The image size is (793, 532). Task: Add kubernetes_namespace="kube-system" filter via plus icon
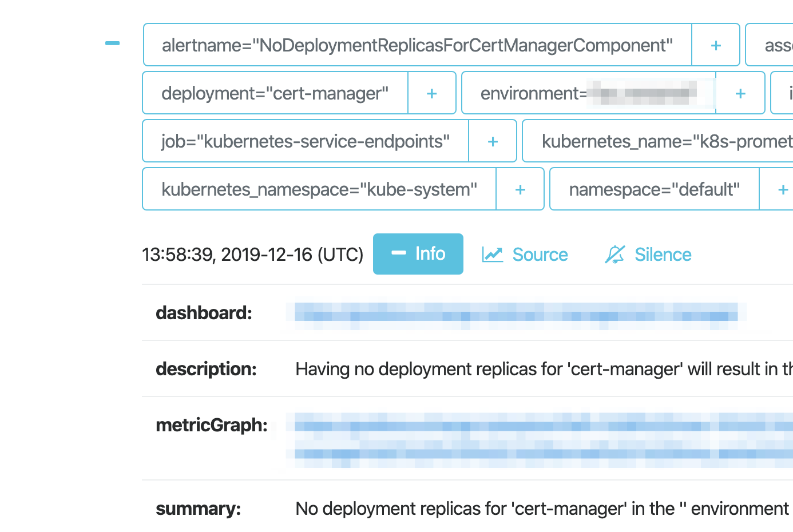[x=520, y=189]
